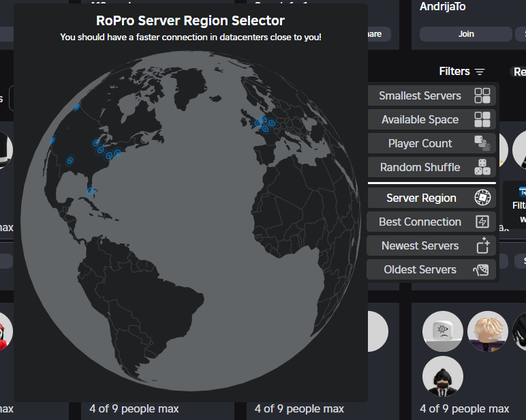The width and height of the screenshot is (526, 420).
Task: Click the black-masked avatar thumbnail
Action: [443, 376]
